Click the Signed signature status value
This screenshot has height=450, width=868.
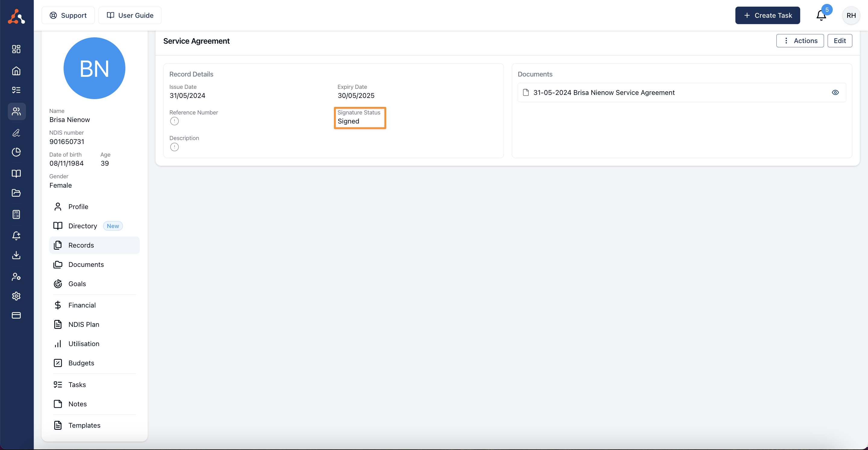coord(348,121)
